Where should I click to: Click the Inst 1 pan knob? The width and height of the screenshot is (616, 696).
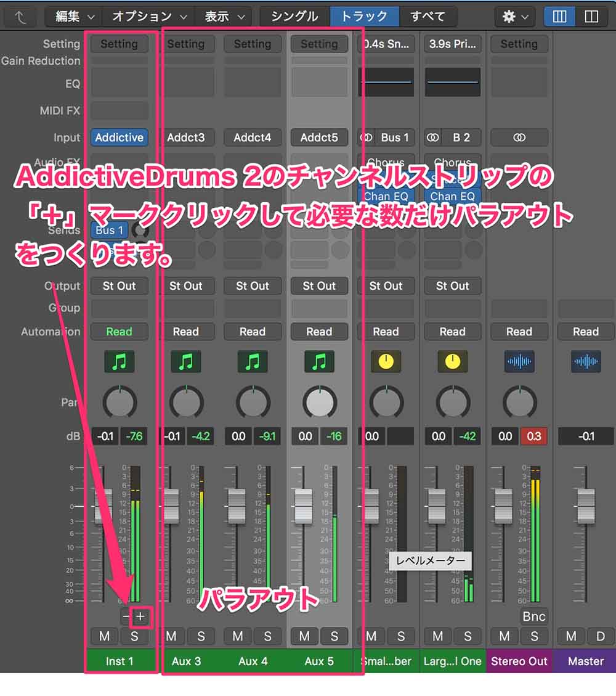point(120,403)
